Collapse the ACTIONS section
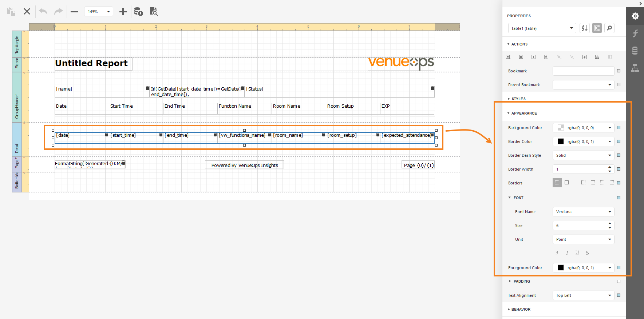 (517, 44)
